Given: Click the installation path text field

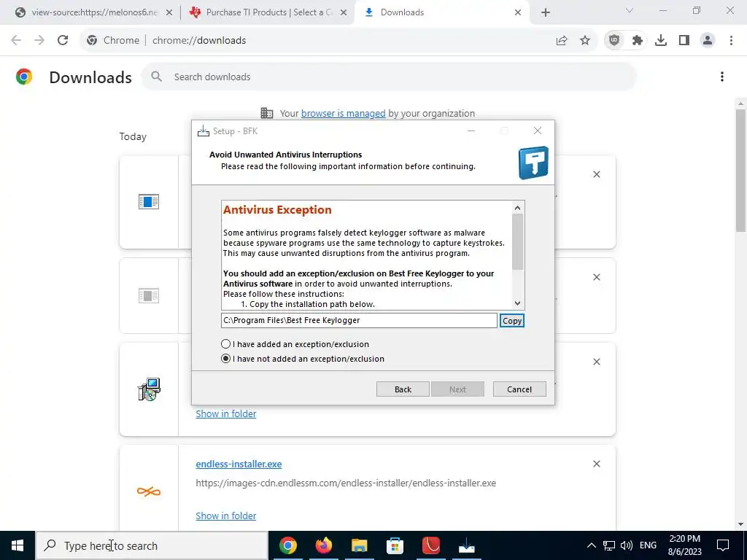Looking at the screenshot, I should coord(359,321).
